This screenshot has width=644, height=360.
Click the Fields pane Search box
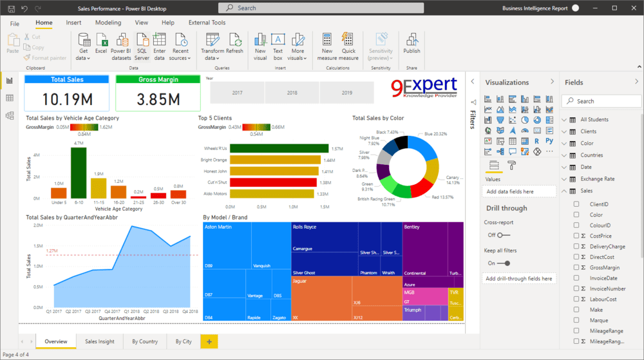tap(601, 101)
